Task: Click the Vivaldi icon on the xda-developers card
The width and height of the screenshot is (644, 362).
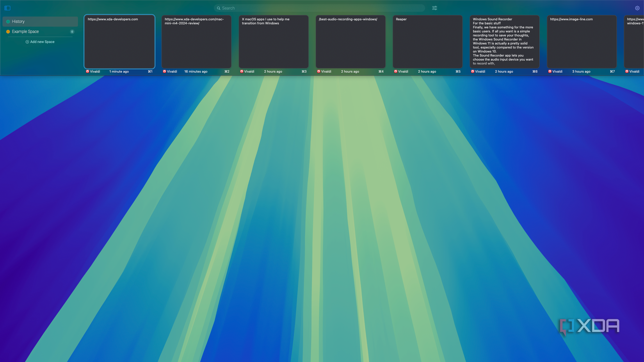Action: click(87, 71)
